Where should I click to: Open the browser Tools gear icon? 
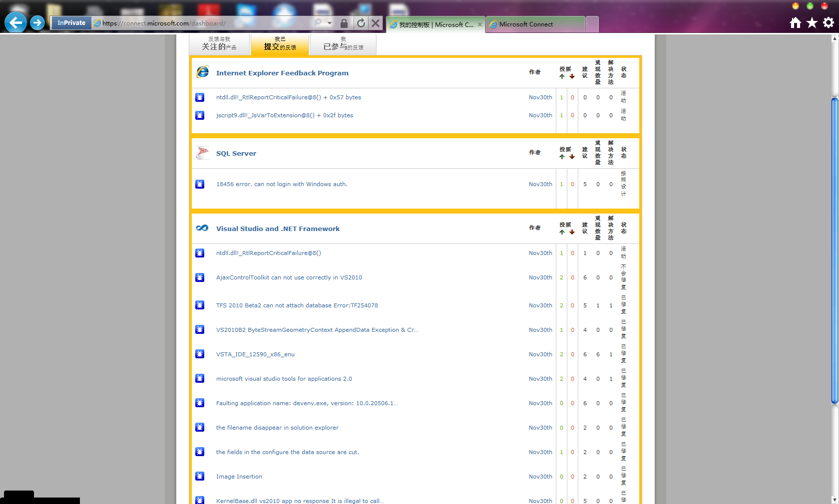click(829, 22)
